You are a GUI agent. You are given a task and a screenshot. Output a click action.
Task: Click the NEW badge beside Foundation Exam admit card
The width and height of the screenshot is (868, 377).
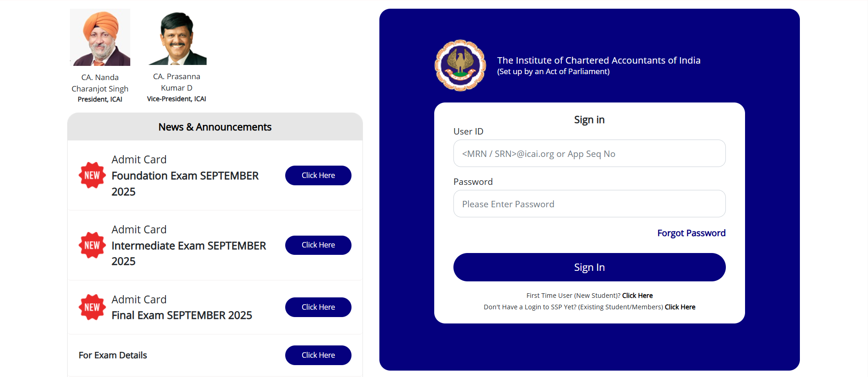tap(92, 175)
